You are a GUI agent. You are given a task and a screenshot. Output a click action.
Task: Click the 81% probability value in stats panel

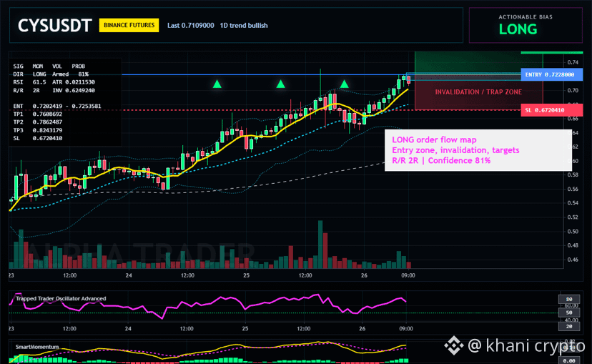click(84, 74)
